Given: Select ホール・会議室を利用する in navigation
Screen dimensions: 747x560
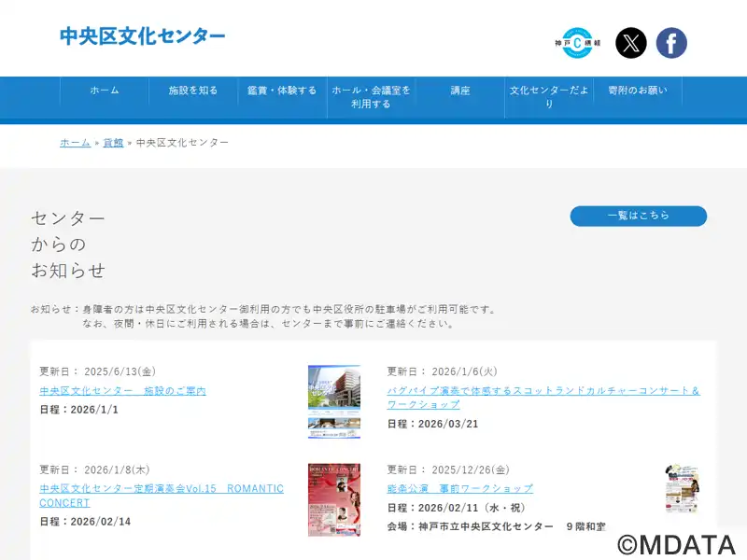Looking at the screenshot, I should click(371, 97).
